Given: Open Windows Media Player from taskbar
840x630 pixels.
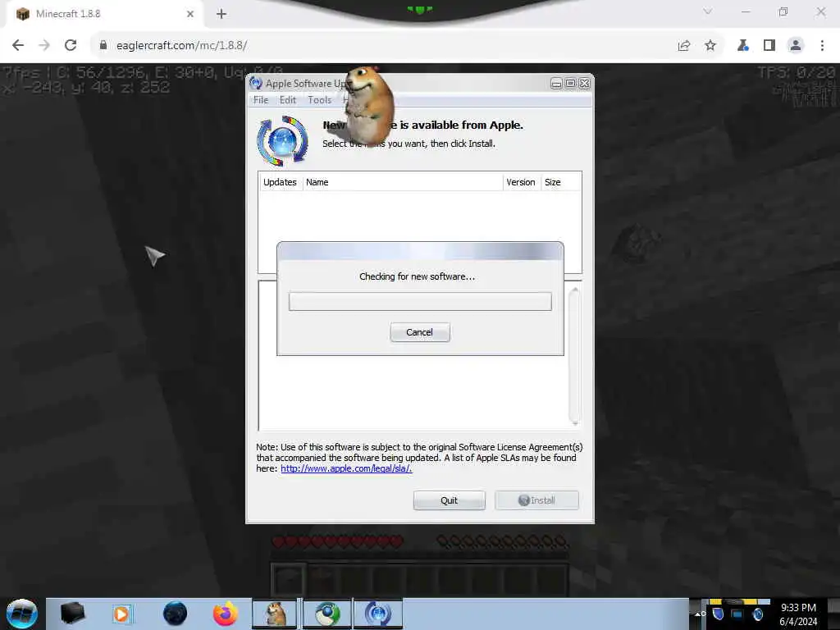Looking at the screenshot, I should pos(121,614).
